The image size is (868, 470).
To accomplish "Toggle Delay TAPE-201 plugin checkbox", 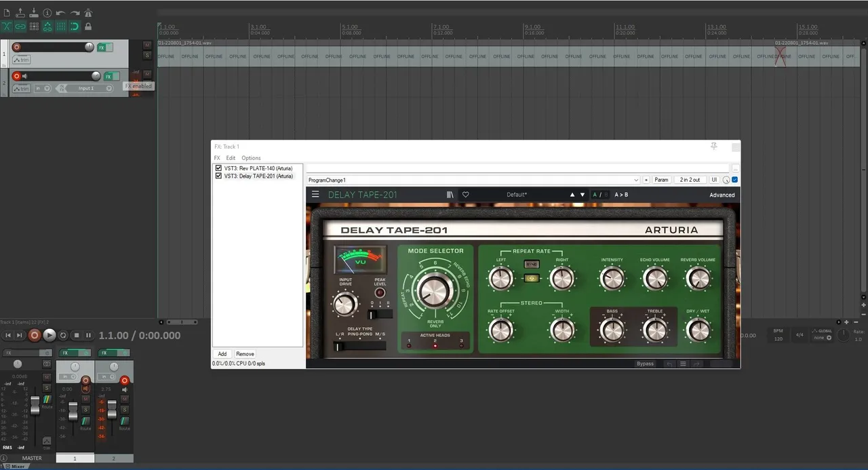I will 218,176.
